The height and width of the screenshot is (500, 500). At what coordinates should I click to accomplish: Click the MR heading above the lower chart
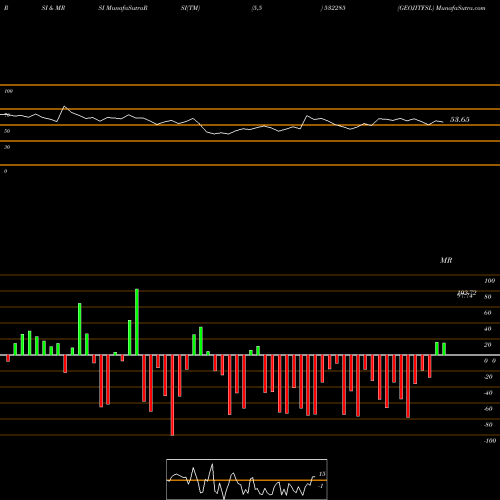point(446,260)
